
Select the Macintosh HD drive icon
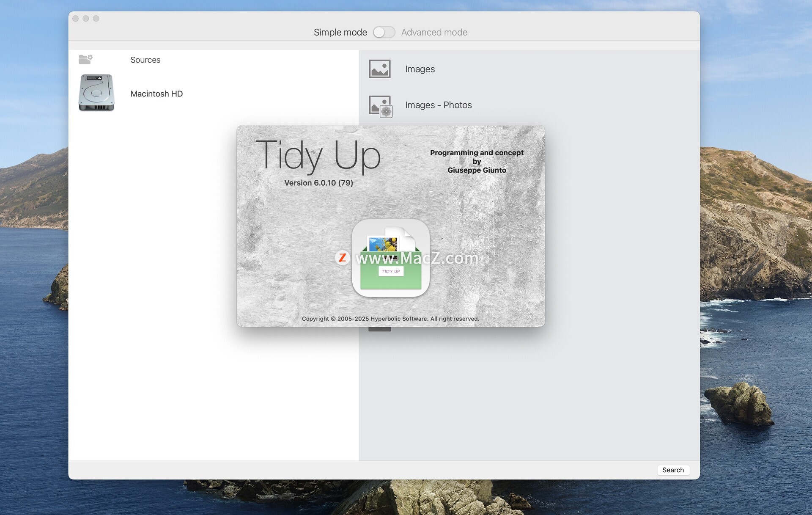tap(96, 93)
